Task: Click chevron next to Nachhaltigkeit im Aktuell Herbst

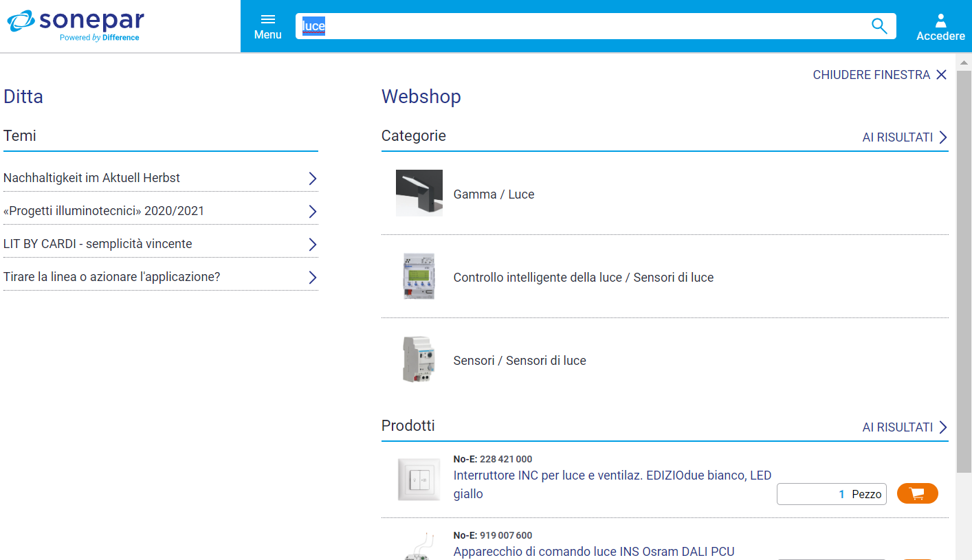Action: pyautogui.click(x=313, y=179)
